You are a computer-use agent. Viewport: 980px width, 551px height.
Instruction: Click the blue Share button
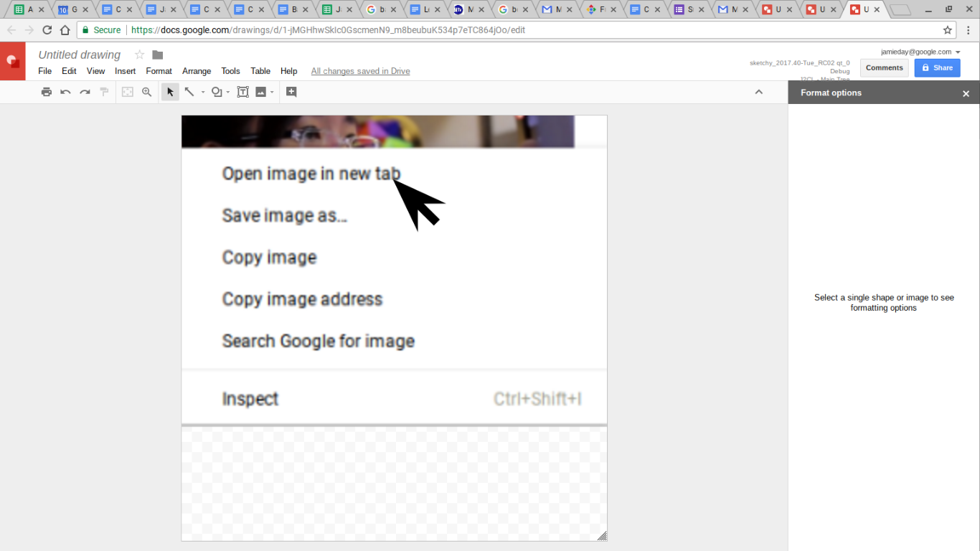[937, 67]
